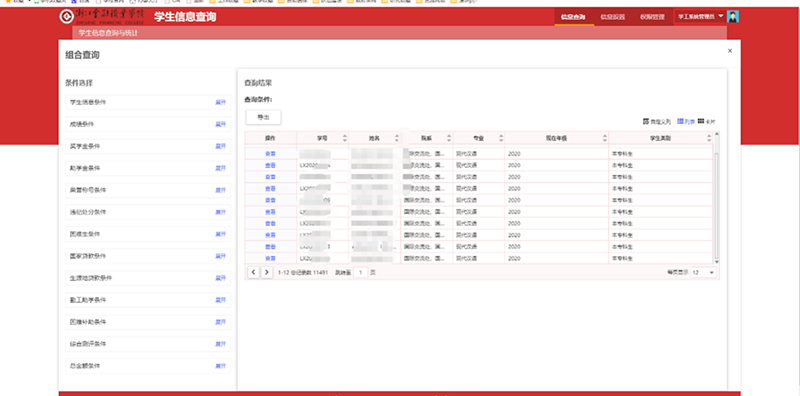800x396 pixels.
Task: Expand 助学金条件 section
Action: [220, 168]
